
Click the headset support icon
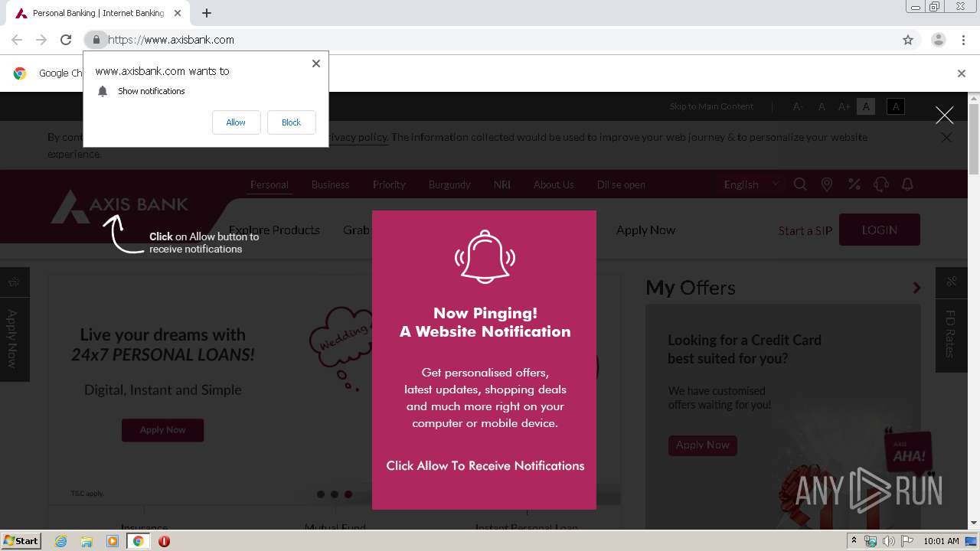tap(881, 184)
